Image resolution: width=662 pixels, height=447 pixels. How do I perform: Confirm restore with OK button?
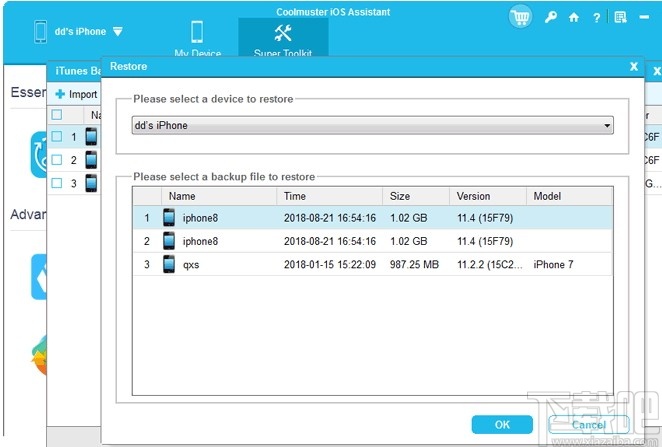pyautogui.click(x=502, y=425)
